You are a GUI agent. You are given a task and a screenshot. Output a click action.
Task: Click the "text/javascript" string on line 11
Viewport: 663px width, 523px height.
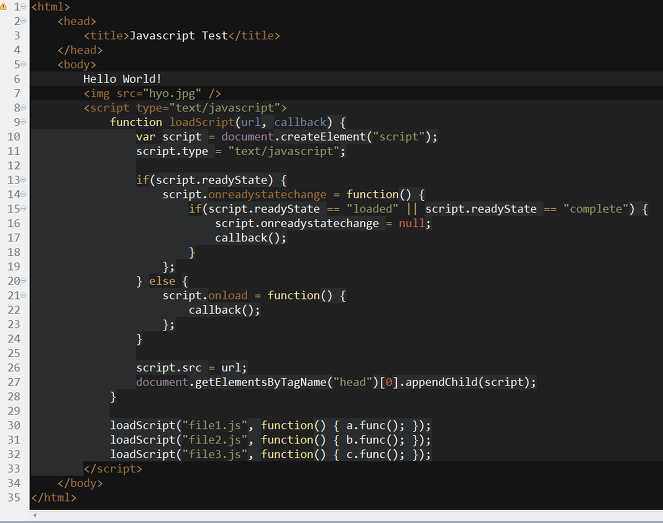pyautogui.click(x=284, y=151)
